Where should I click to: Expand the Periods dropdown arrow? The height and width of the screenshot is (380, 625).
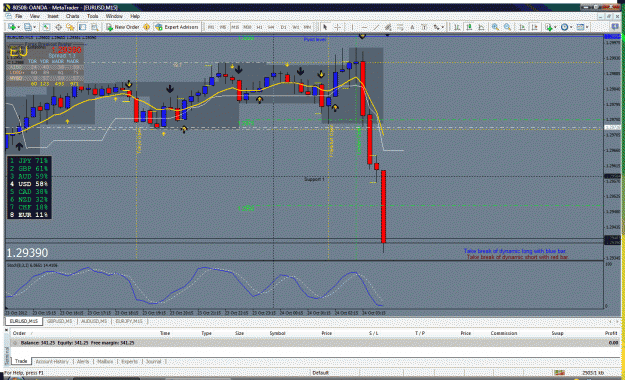(571, 27)
